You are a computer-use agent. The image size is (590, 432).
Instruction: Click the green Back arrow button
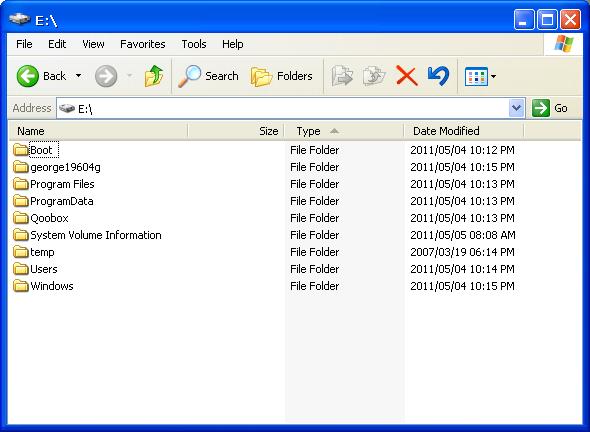[x=28, y=76]
